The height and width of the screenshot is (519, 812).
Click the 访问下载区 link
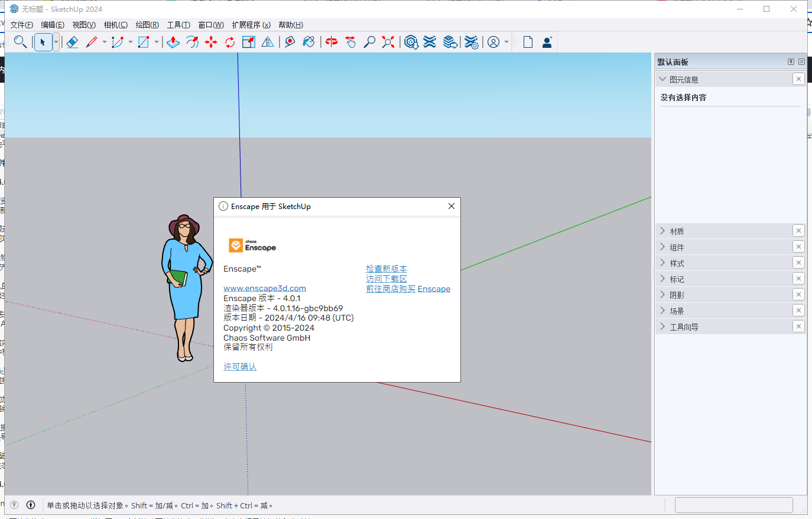click(x=386, y=279)
